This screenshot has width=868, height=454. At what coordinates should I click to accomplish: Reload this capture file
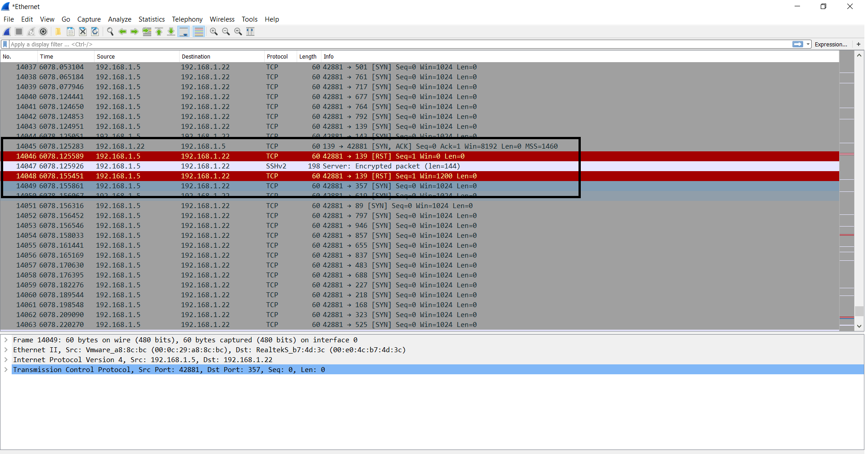tap(95, 32)
